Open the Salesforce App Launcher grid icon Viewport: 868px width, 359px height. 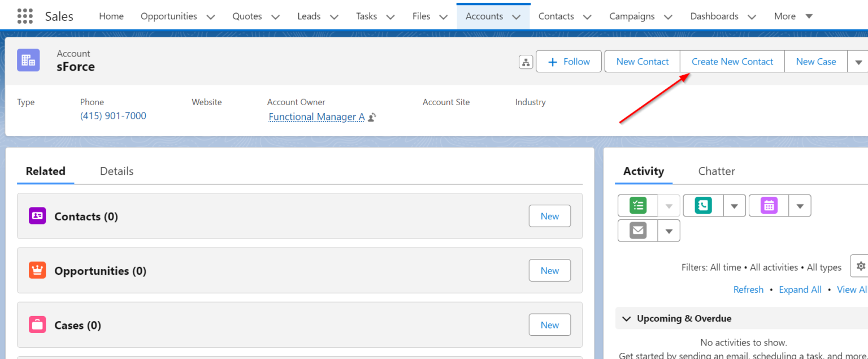coord(25,16)
